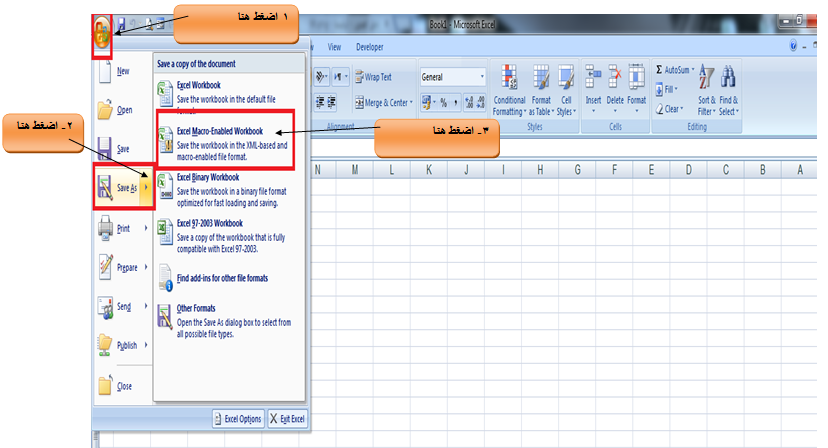Expand the Prepare submenu arrow

(x=146, y=267)
